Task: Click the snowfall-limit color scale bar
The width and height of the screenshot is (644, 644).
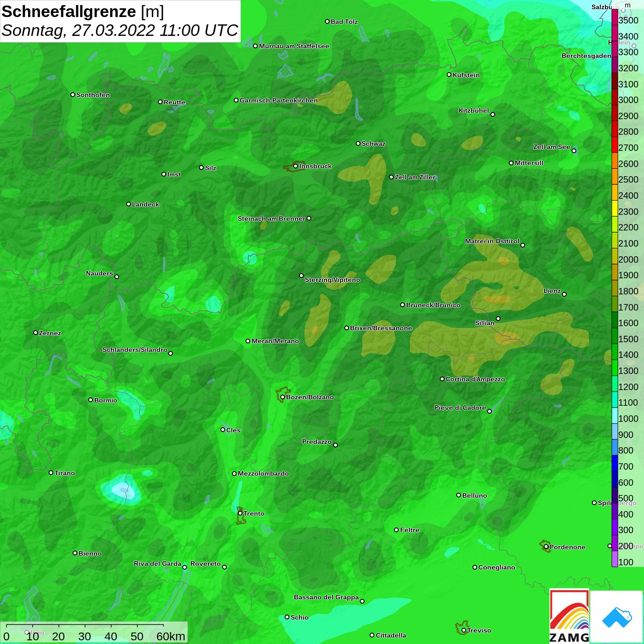Action: [615, 287]
